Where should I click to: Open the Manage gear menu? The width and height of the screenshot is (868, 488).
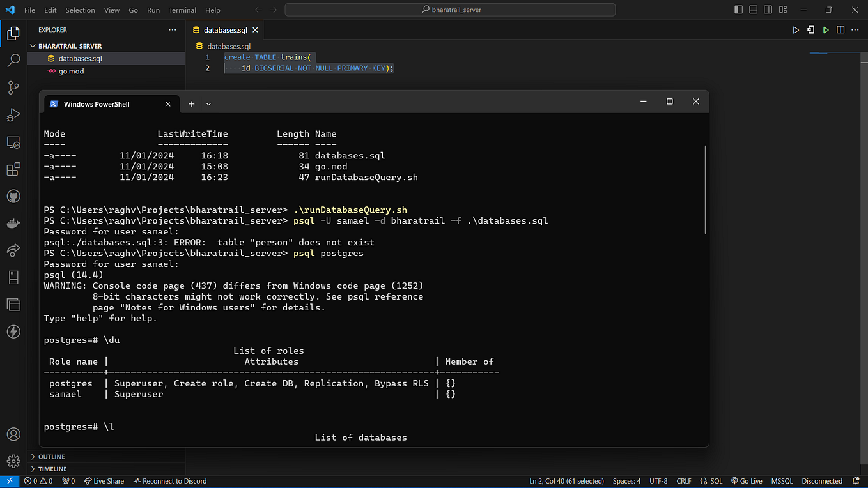(x=13, y=461)
